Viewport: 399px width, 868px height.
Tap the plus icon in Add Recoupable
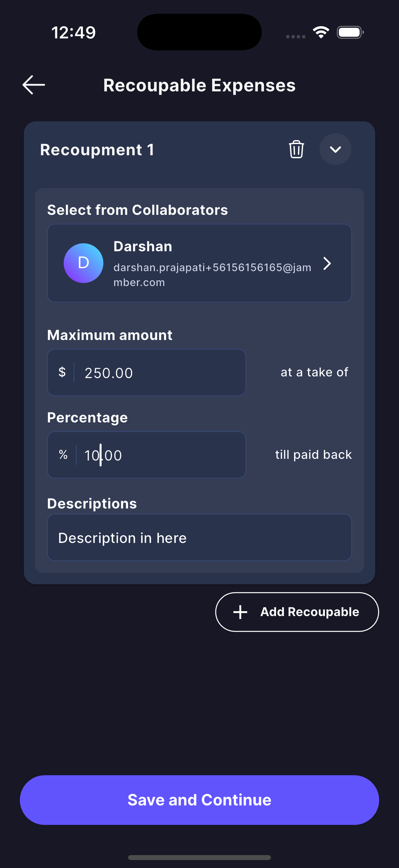pyautogui.click(x=241, y=612)
